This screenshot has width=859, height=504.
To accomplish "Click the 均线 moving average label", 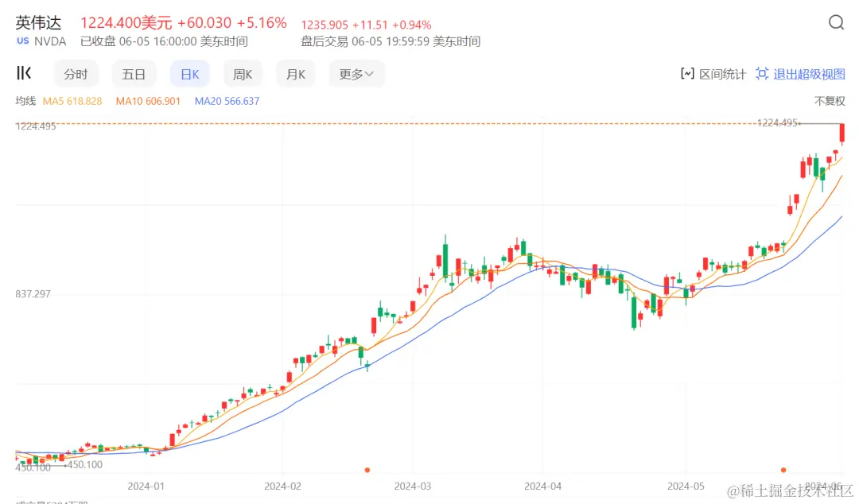I will tap(25, 101).
